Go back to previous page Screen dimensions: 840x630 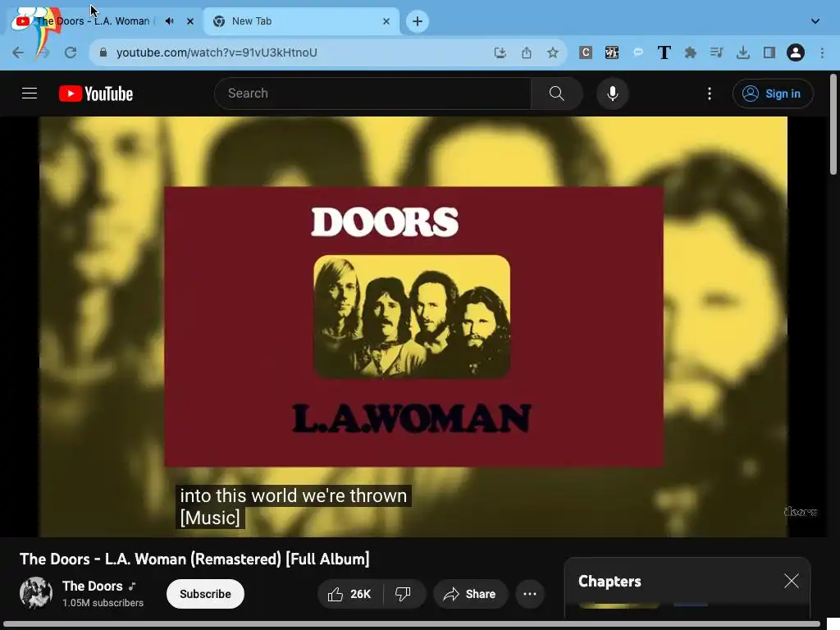tap(18, 52)
